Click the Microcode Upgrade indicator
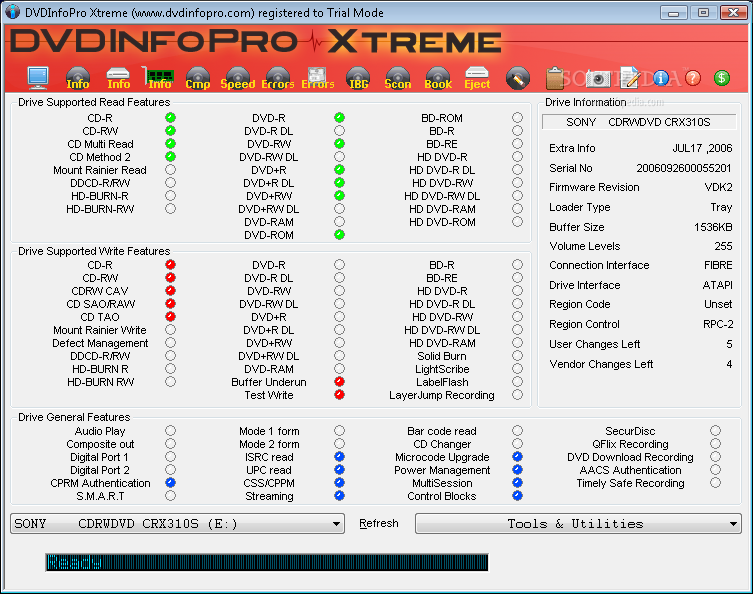The image size is (753, 594). [517, 457]
